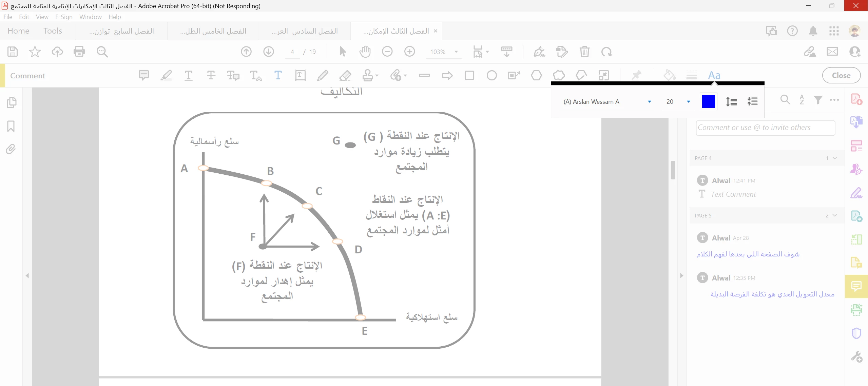Select the pencil drawing tool
Viewport: 868px width, 386px height.
coord(323,75)
